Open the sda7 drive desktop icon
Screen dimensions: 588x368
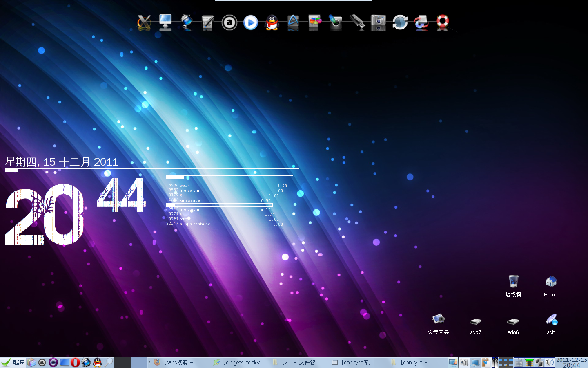[x=476, y=326]
